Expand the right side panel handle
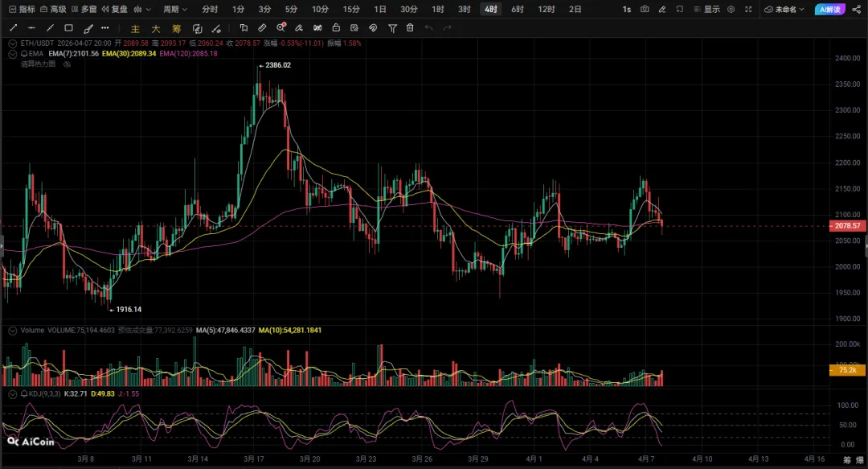Image resolution: width=868 pixels, height=469 pixels. click(x=866, y=245)
